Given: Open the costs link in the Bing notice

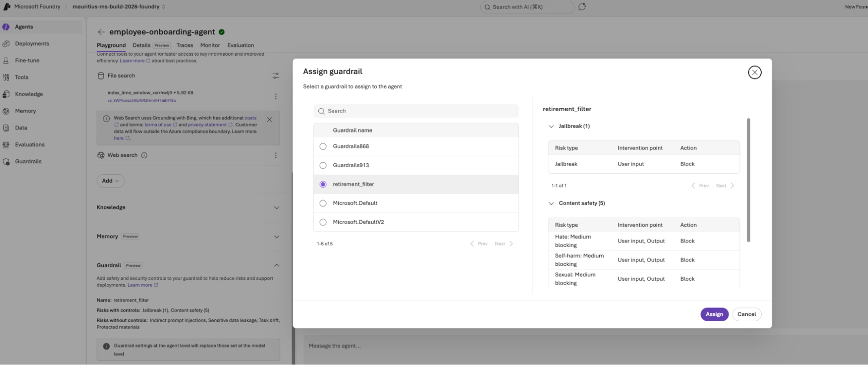Looking at the screenshot, I should 251,118.
